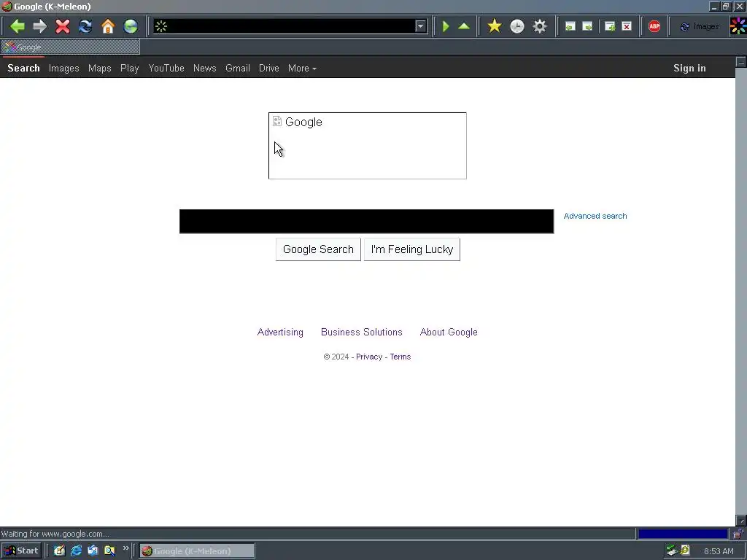Image resolution: width=747 pixels, height=560 pixels.
Task: Open preferences with the gear icon
Action: (540, 26)
